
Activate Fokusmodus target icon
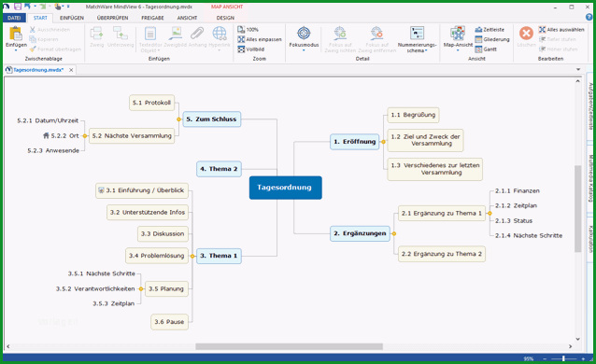(x=304, y=33)
